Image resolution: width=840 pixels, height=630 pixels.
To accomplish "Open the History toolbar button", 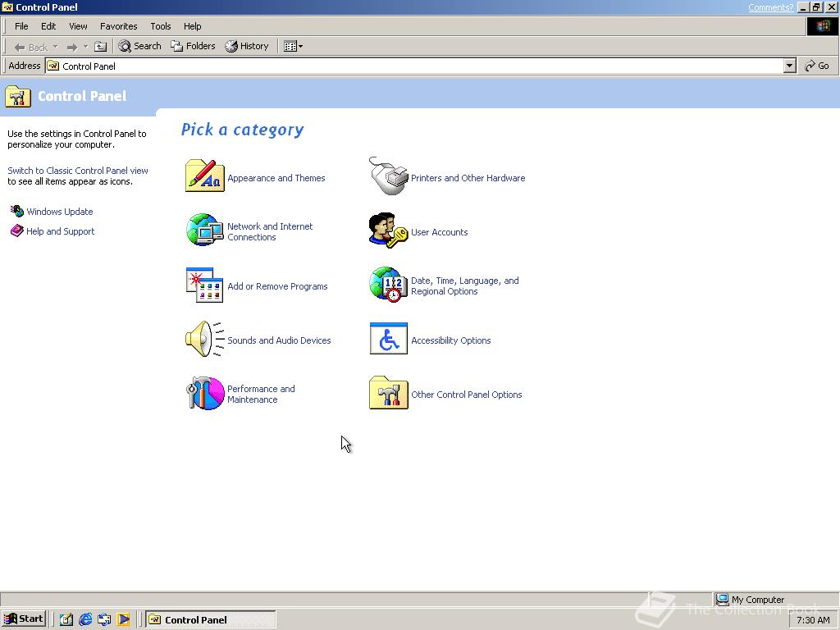I will [x=246, y=46].
